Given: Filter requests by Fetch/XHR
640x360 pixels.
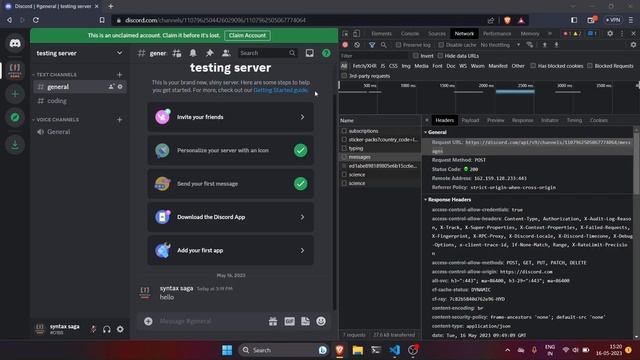Looking at the screenshot, I should click(x=364, y=66).
